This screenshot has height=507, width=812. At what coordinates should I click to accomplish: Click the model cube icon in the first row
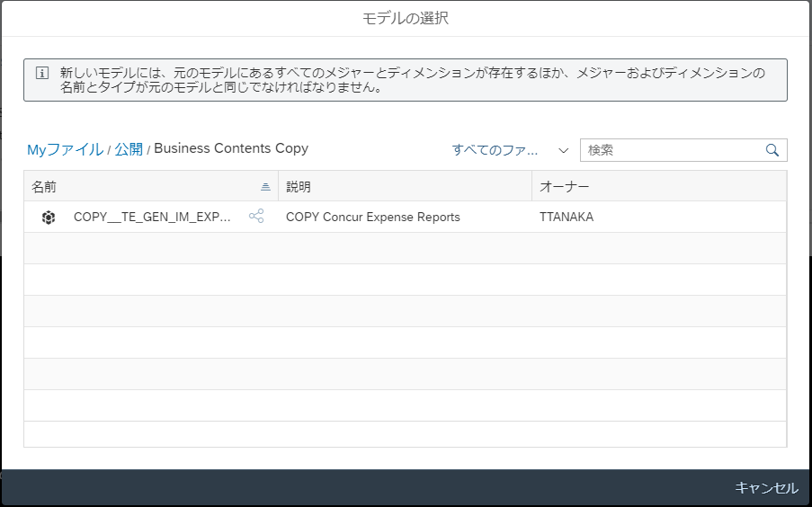[x=49, y=217]
